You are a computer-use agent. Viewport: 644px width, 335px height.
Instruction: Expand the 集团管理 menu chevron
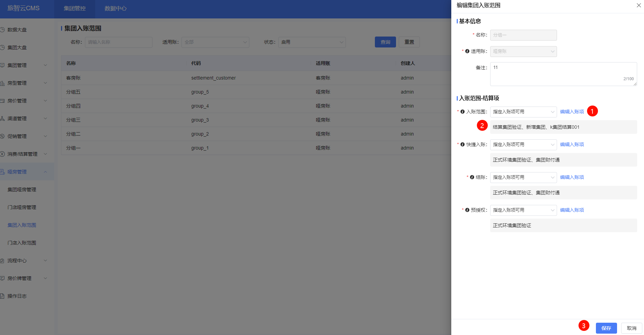point(45,65)
